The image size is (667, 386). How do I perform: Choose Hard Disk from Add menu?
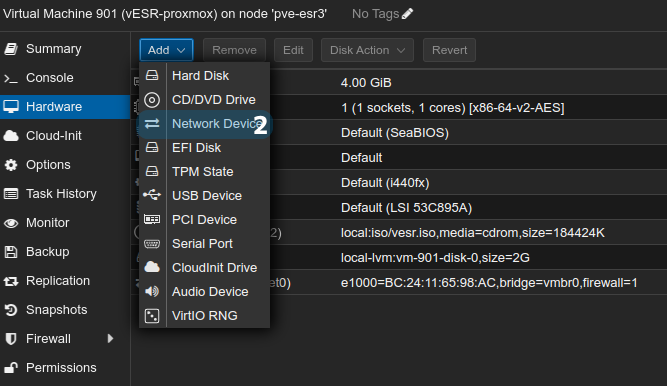[x=205, y=76]
